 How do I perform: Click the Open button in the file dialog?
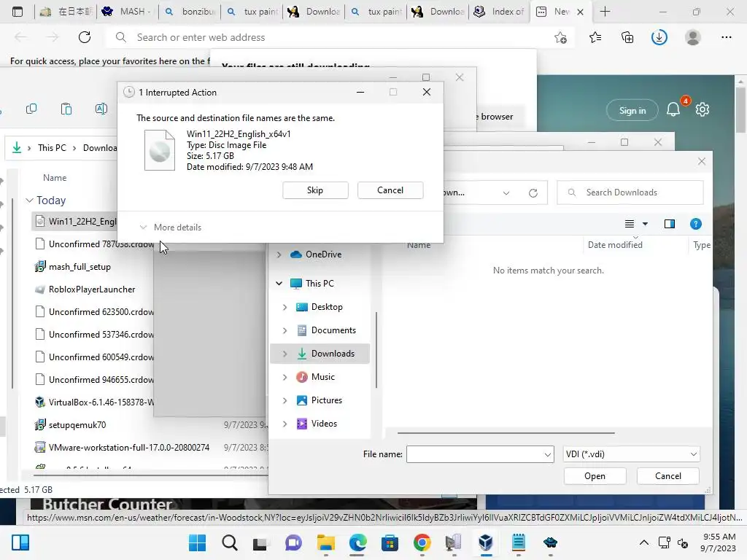[x=595, y=475]
